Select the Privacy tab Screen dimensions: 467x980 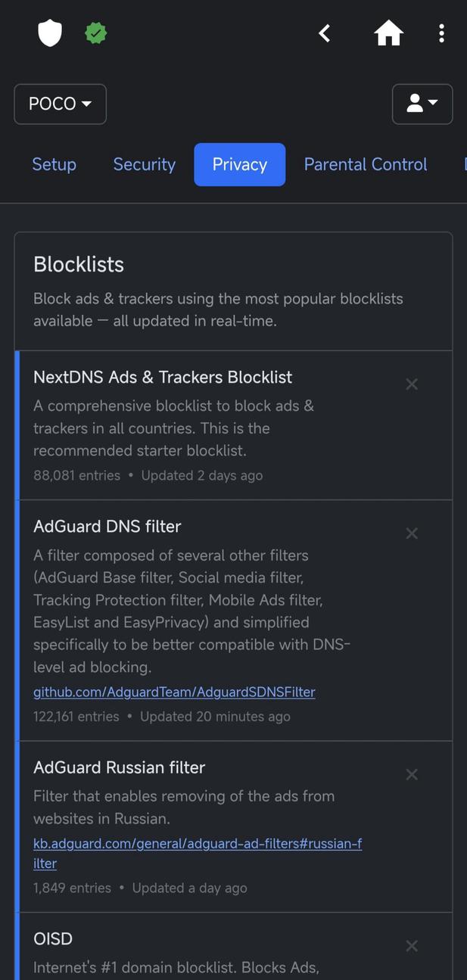point(239,163)
